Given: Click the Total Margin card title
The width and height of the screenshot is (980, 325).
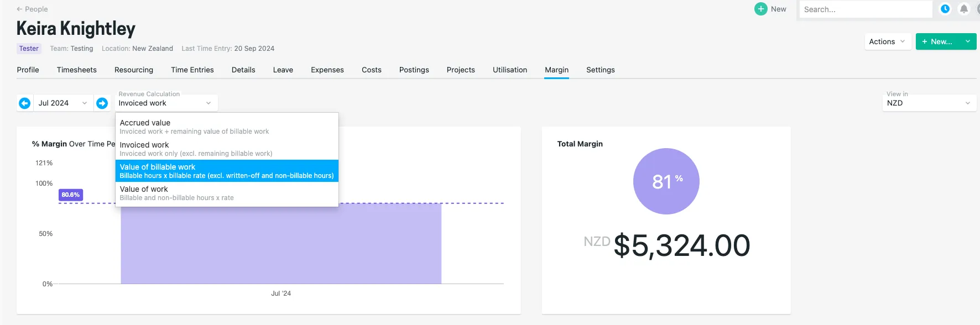Looking at the screenshot, I should click(x=580, y=144).
